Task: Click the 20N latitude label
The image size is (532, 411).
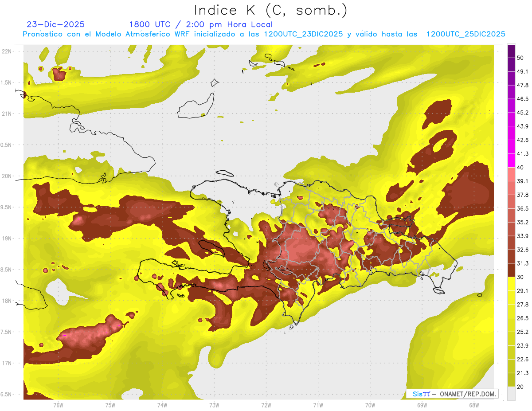Action: point(6,176)
